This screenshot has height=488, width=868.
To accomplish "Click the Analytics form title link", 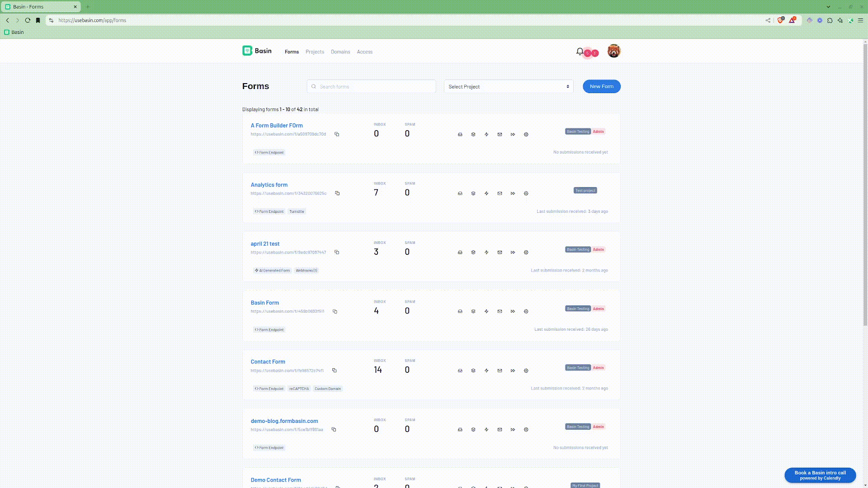I will 269,184.
